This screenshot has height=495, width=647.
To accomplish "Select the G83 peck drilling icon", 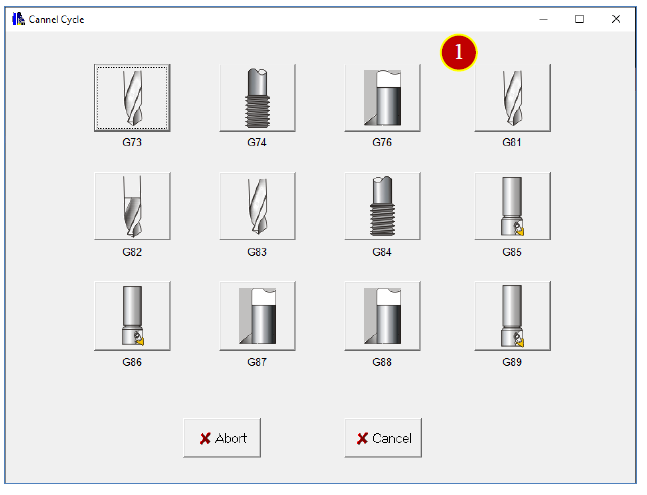I will click(257, 206).
